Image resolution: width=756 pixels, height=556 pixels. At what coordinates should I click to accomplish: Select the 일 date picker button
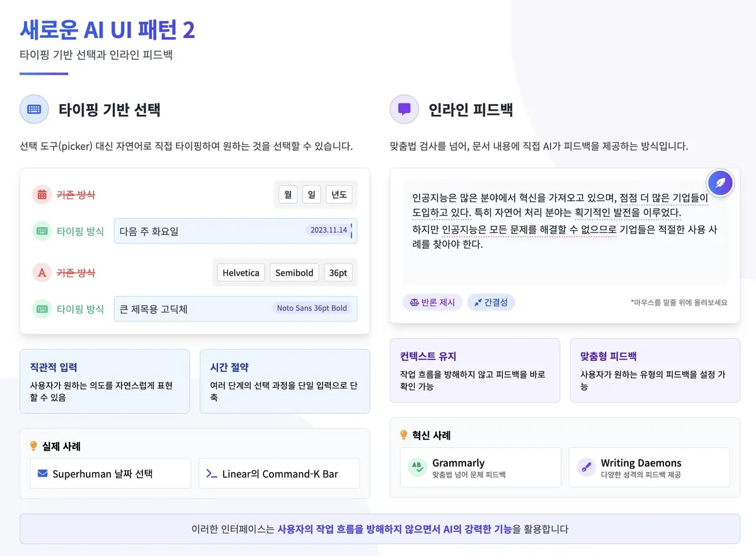pos(311,194)
